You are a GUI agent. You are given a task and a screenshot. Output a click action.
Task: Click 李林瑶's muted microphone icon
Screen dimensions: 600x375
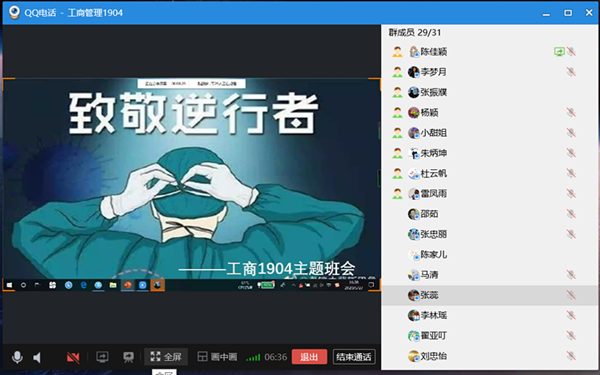pyautogui.click(x=571, y=315)
